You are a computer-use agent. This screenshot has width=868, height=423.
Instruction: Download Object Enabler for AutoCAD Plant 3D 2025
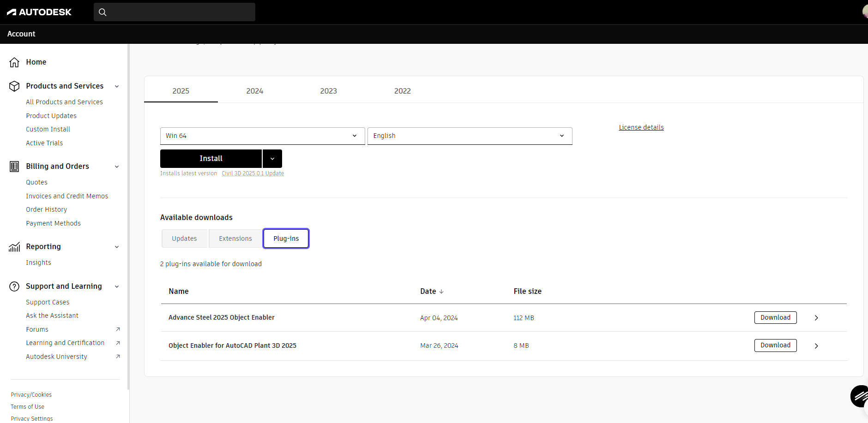pyautogui.click(x=776, y=346)
